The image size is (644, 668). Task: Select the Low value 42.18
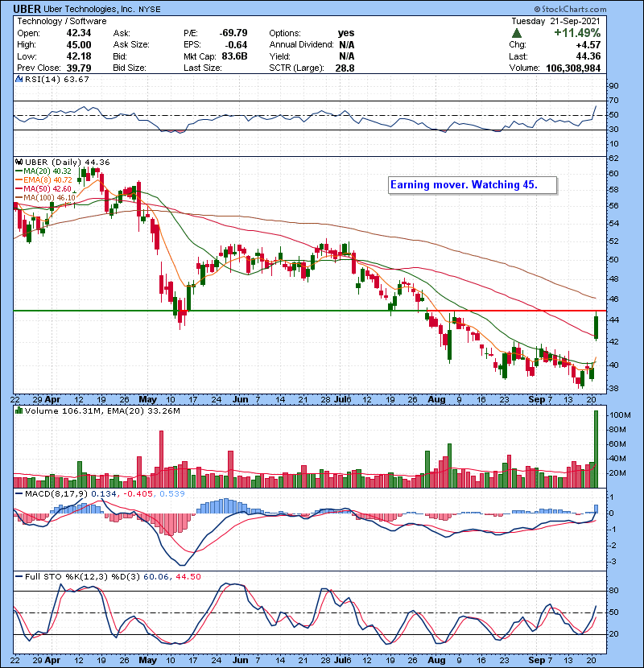point(79,56)
